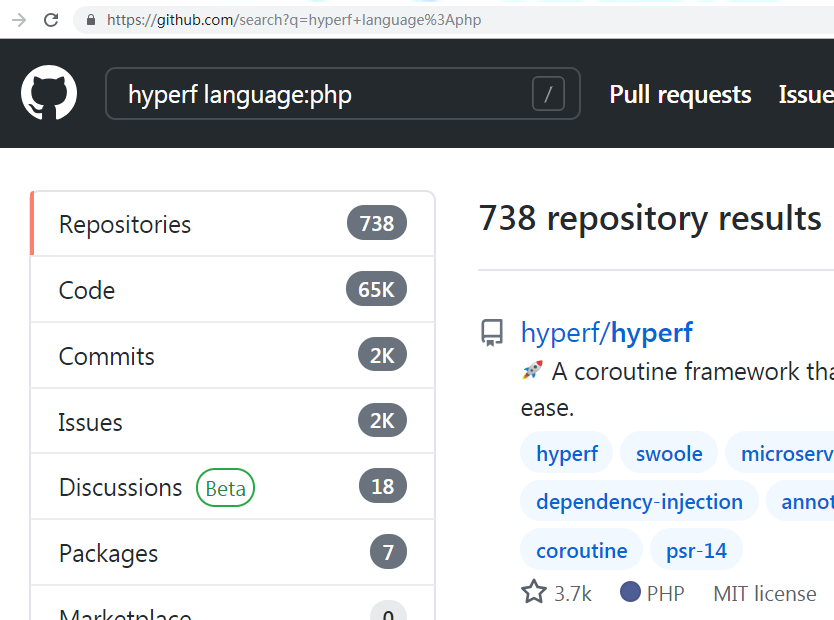834x620 pixels.
Task: Open the hyperf/hyperf repository link
Action: (606, 333)
